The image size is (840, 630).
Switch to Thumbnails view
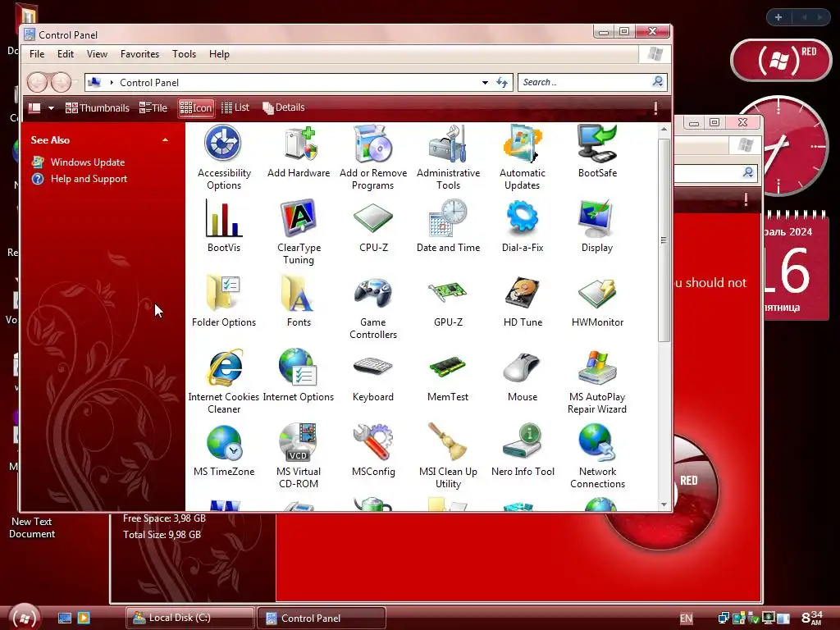pyautogui.click(x=97, y=107)
